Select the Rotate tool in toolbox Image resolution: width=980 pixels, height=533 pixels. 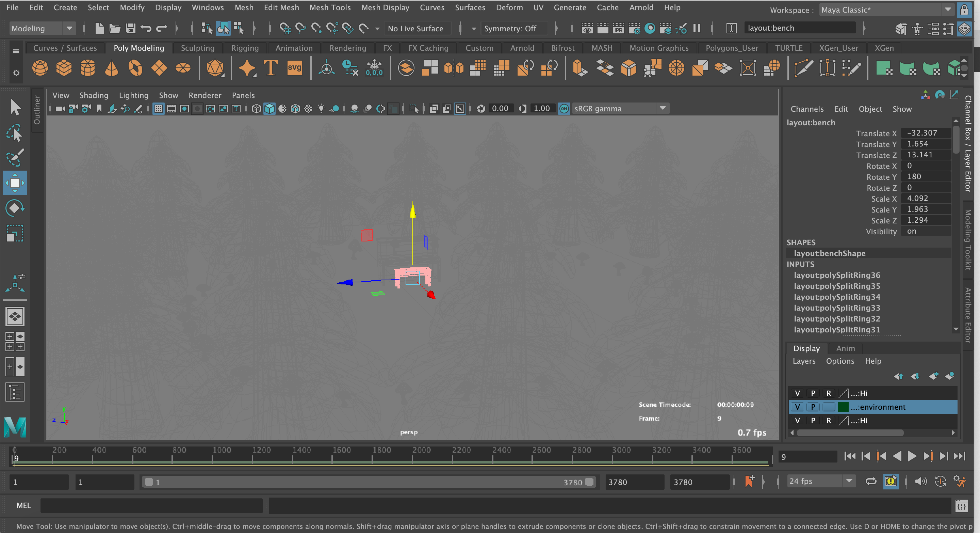pyautogui.click(x=14, y=208)
